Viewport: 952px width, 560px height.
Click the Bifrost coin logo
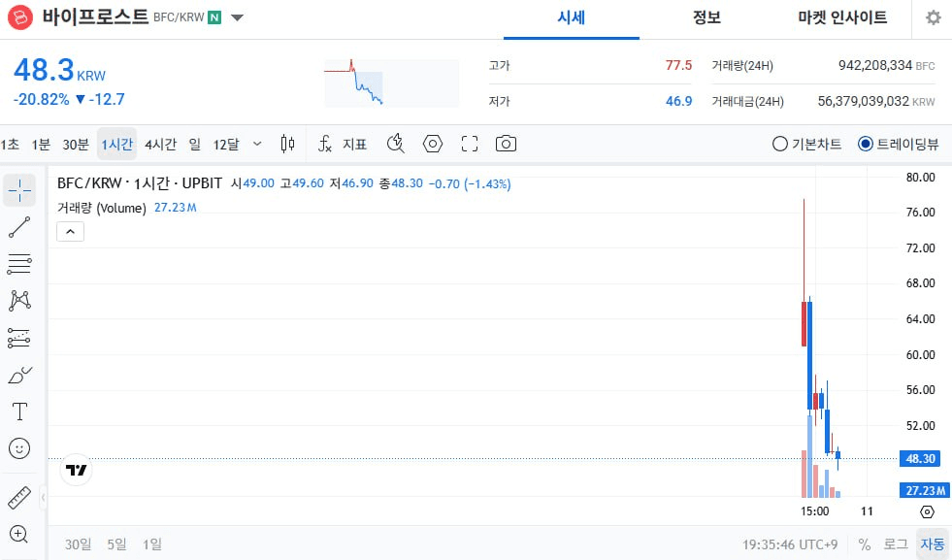tap(19, 17)
